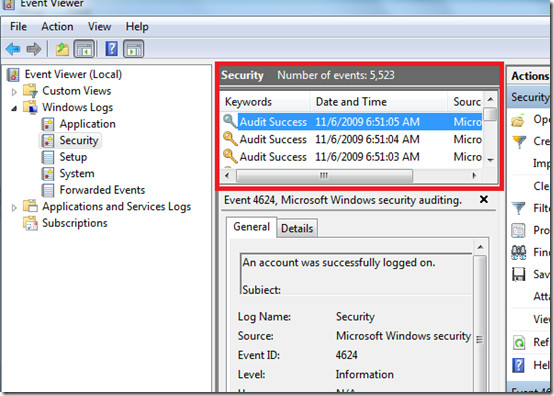This screenshot has width=554, height=396.
Task: Click the event list scroll down arrow
Action: click(x=490, y=160)
